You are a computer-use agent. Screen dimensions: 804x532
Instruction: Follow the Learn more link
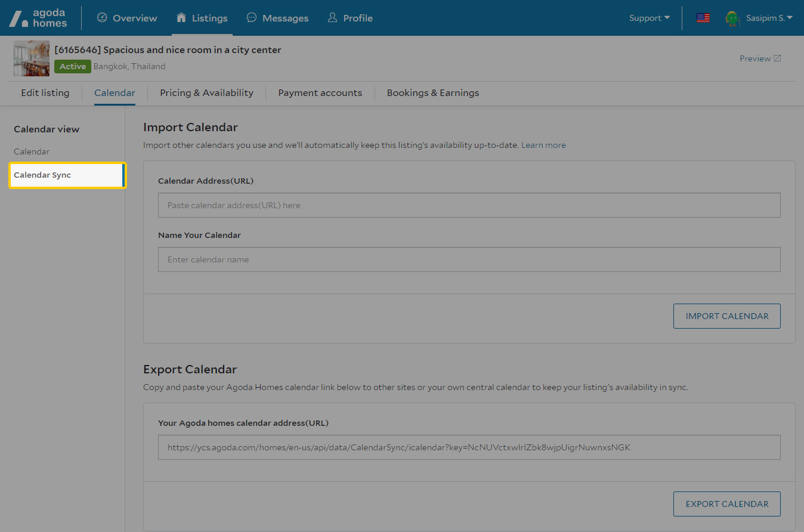(543, 145)
